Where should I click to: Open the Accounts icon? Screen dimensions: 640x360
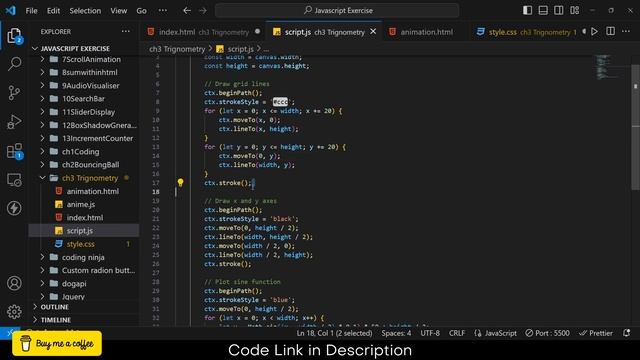[x=14, y=283]
